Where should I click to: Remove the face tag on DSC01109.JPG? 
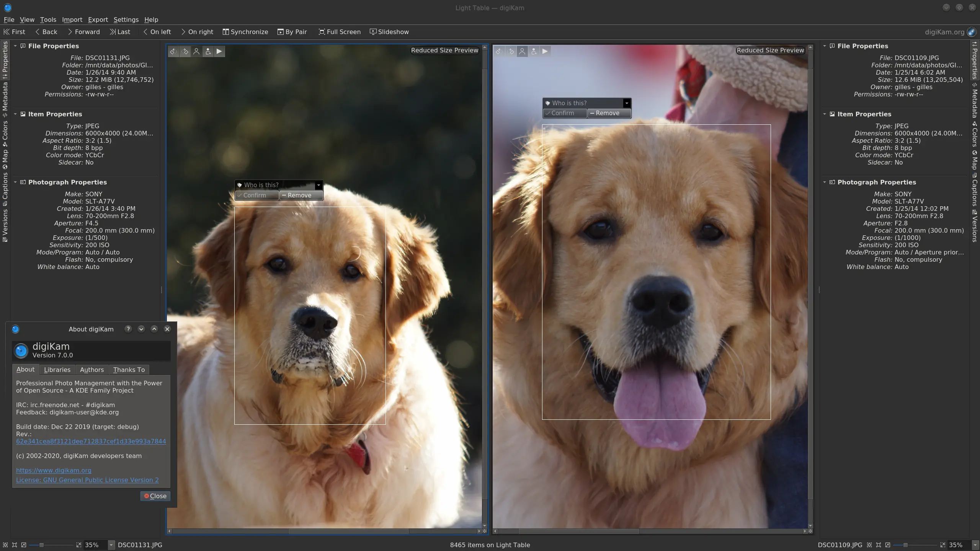pyautogui.click(x=608, y=113)
